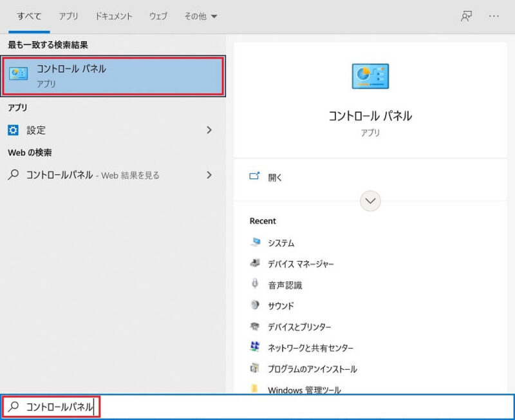The width and height of the screenshot is (515, 420).
Task: Click the large Control Panel icon in preview
Action: click(370, 76)
